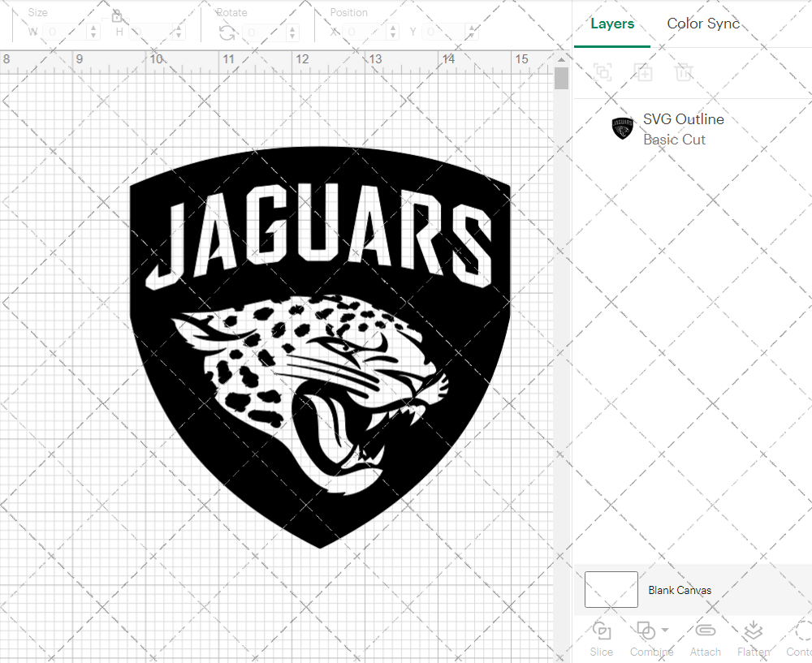Use the Slice tool

(601, 639)
